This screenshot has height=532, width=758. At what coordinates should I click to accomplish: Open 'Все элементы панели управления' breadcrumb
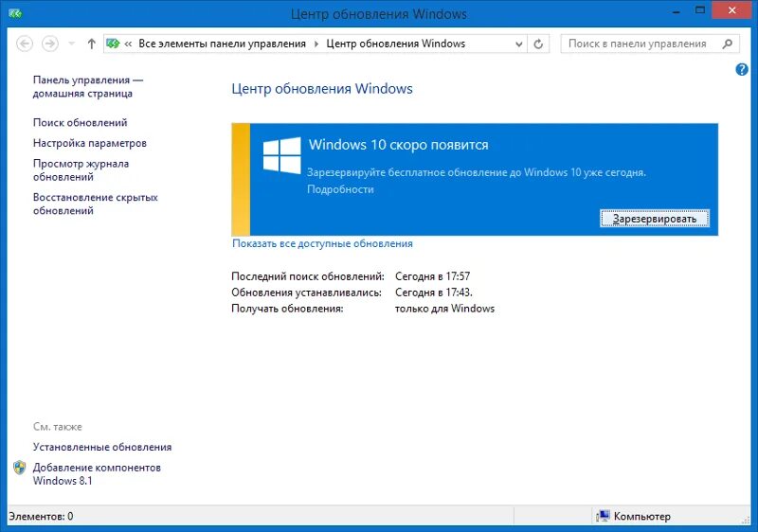(222, 44)
